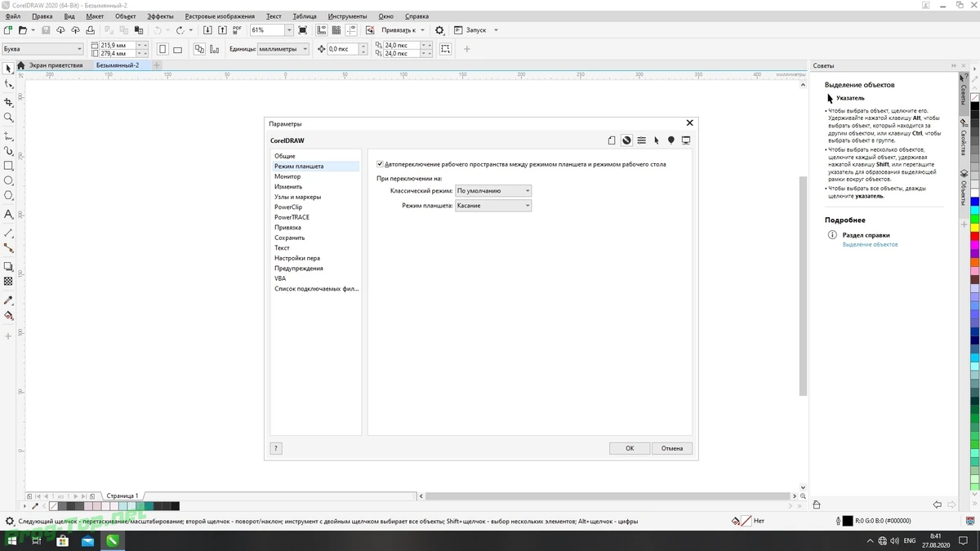
Task: Open the zoom level 61% dropdown
Action: (288, 30)
